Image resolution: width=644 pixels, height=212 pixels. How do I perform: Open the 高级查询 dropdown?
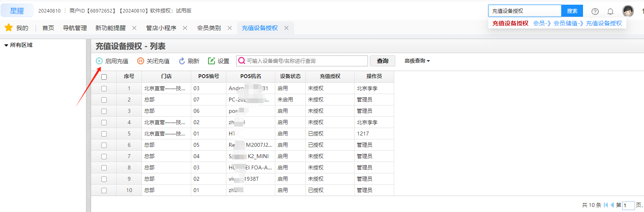(417, 61)
